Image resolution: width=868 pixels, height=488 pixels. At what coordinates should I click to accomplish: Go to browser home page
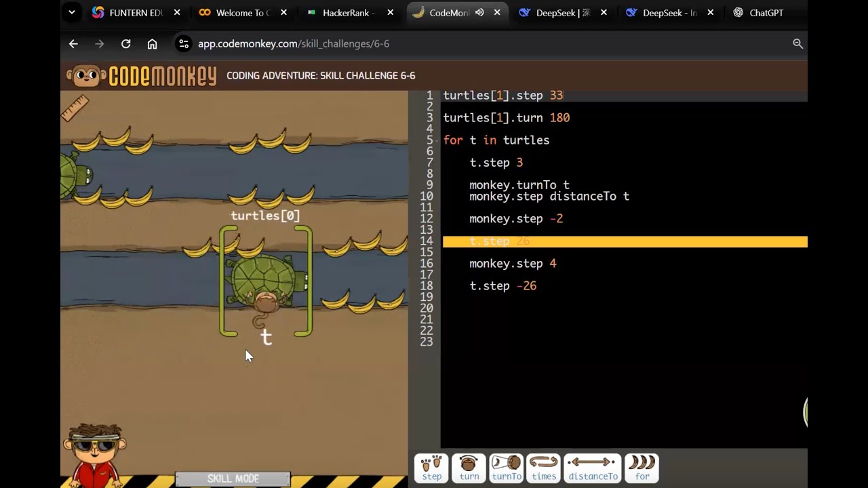click(x=152, y=43)
